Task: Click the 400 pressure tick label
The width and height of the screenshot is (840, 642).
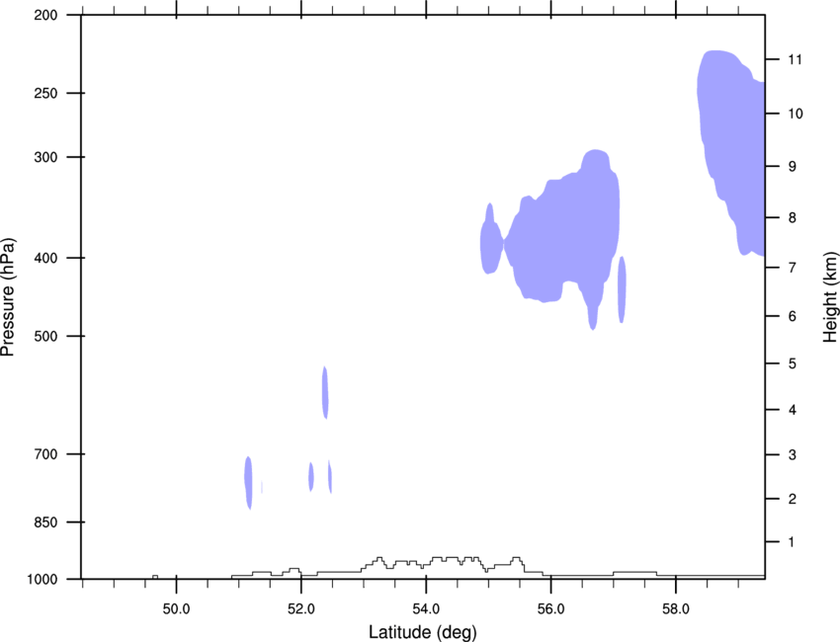Action: (x=46, y=258)
